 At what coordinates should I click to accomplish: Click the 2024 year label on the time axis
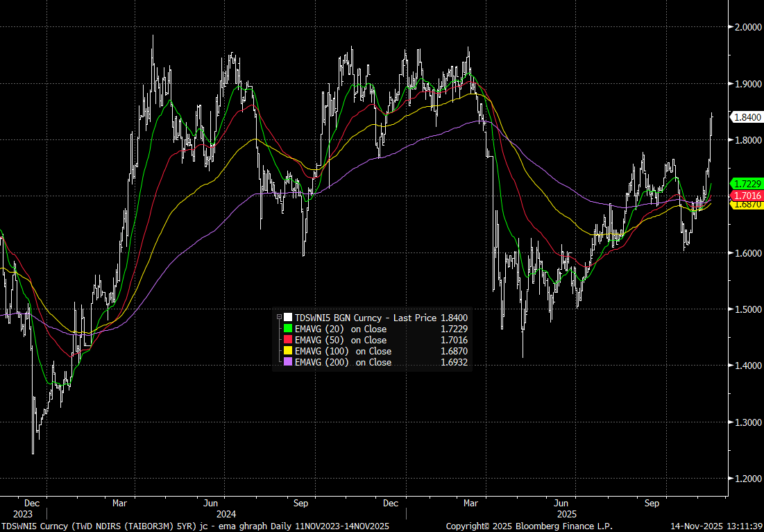(x=227, y=514)
